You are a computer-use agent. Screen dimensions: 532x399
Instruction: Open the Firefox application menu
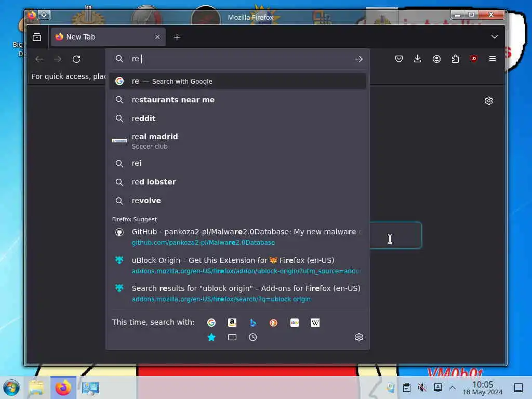(x=493, y=59)
